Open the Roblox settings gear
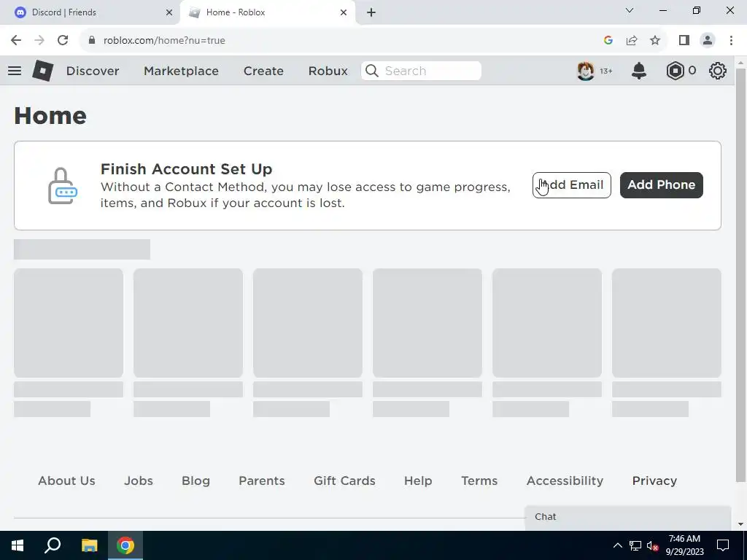The height and width of the screenshot is (560, 747). [718, 71]
